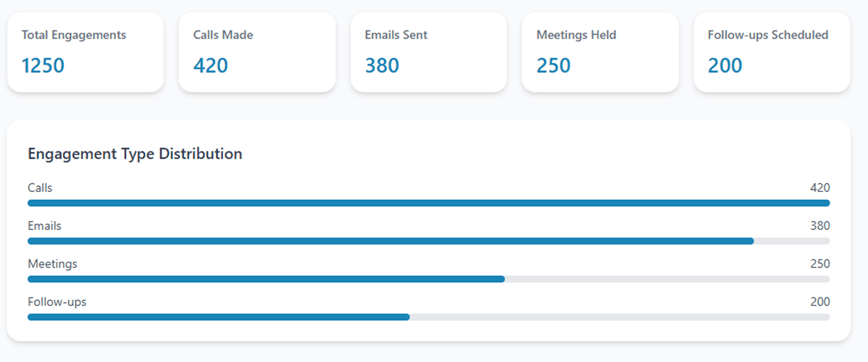Select the Emails label in distribution chart
The width and height of the screenshot is (868, 362).
tap(44, 226)
